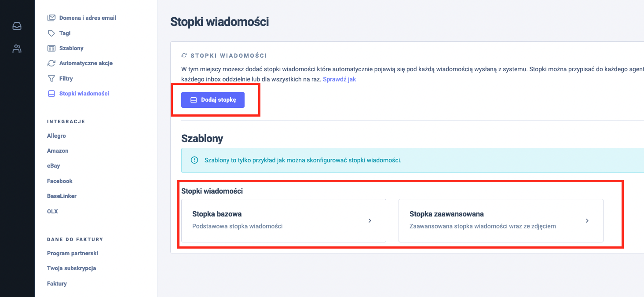
Task: Click the envelope icon beside Domena i adres email
Action: click(x=51, y=18)
